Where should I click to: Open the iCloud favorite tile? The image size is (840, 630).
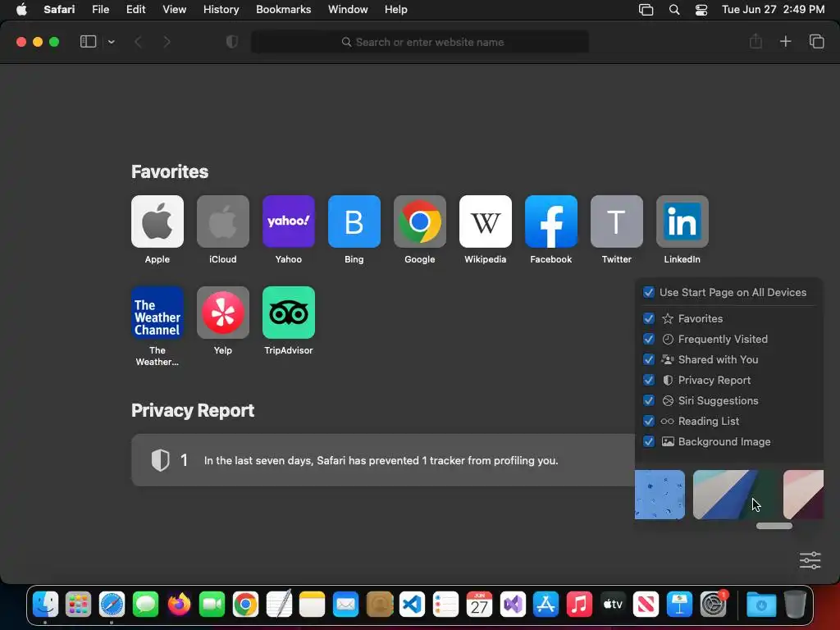223,221
